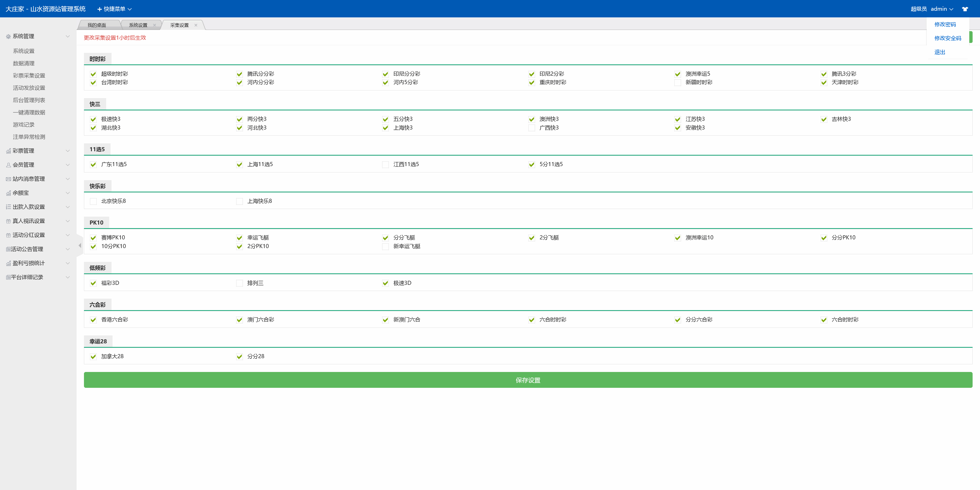
Task: Check the 北京快乐8 checkbox
Action: click(93, 201)
